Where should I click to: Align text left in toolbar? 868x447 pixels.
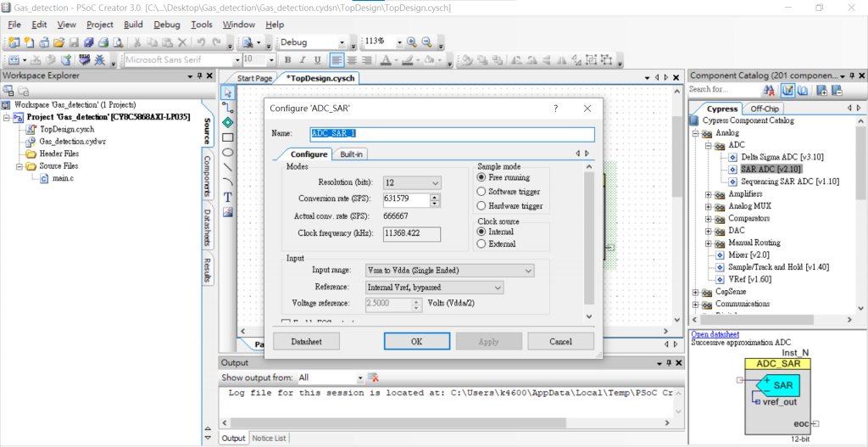tap(337, 60)
